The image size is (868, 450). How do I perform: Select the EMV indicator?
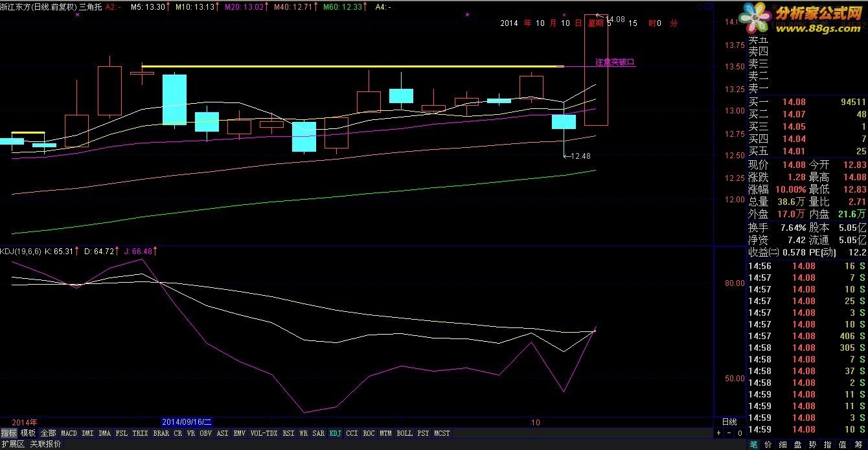tap(239, 433)
